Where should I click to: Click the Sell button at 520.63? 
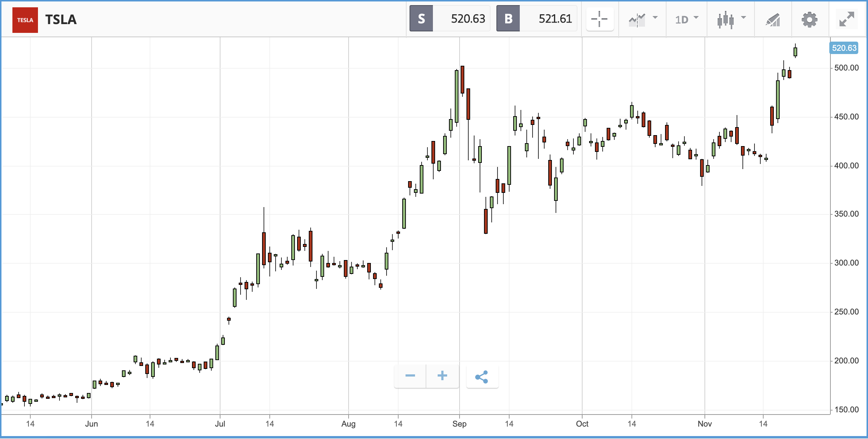450,19
